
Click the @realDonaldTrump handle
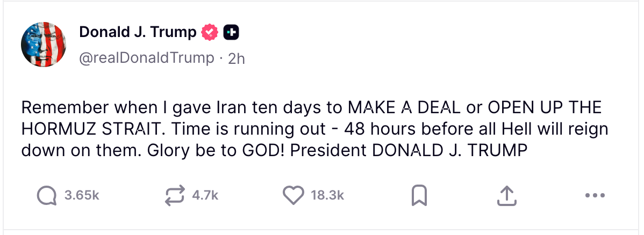(x=146, y=58)
